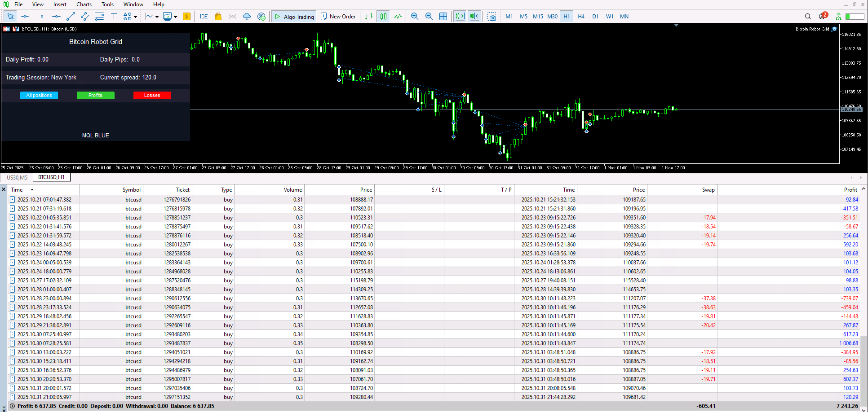Click the blue All positions button

[39, 95]
